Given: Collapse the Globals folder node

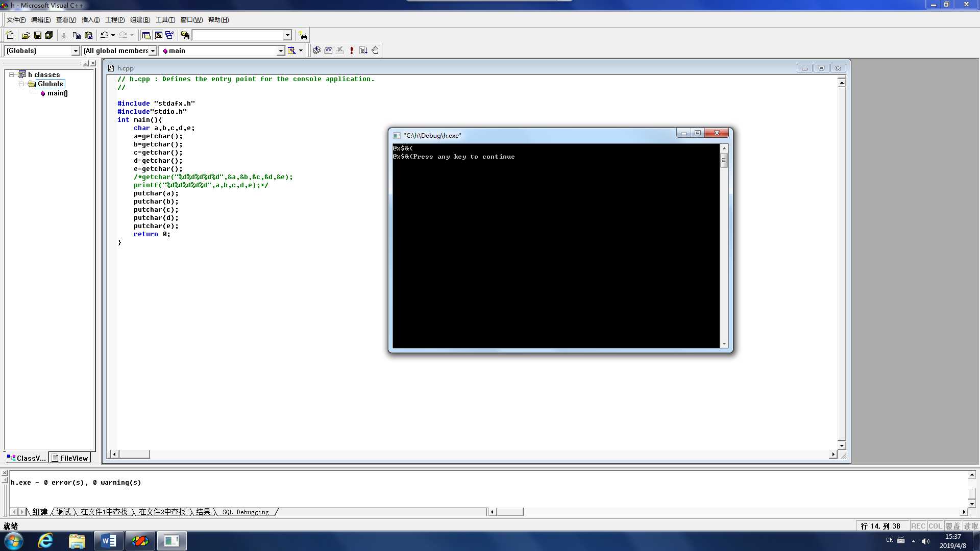Looking at the screenshot, I should tap(21, 84).
